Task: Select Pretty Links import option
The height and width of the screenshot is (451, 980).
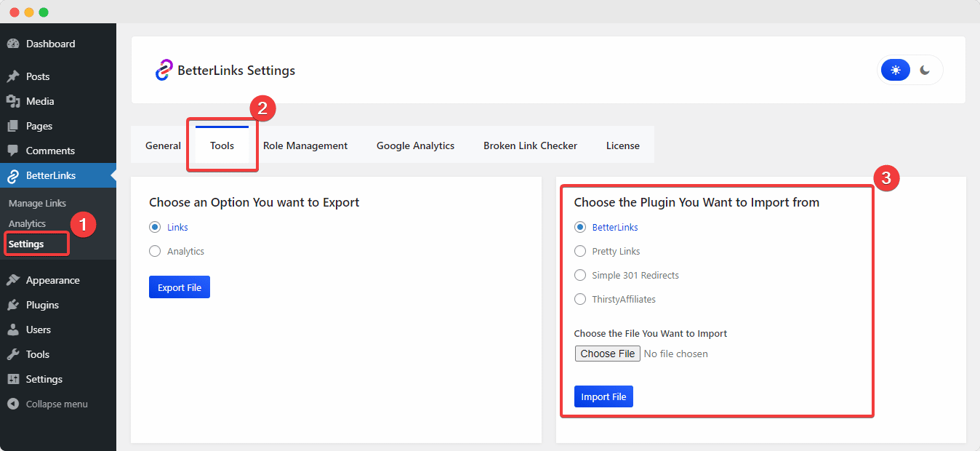Action: pos(580,251)
